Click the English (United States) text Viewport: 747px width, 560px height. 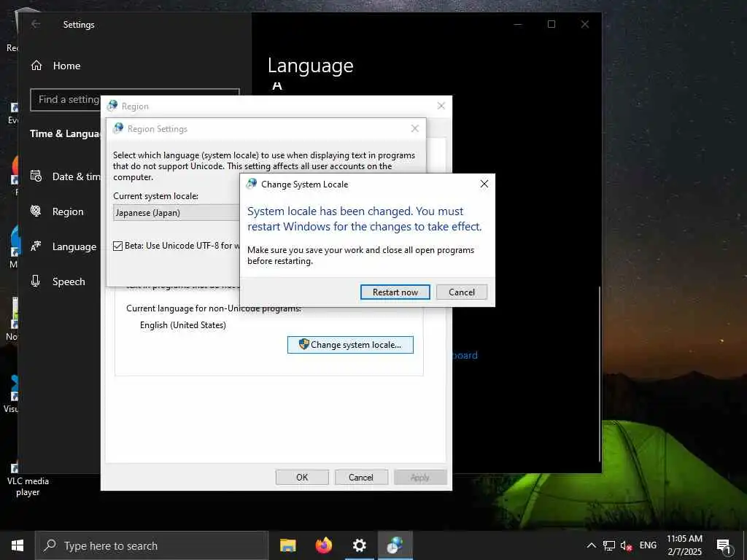183,324
